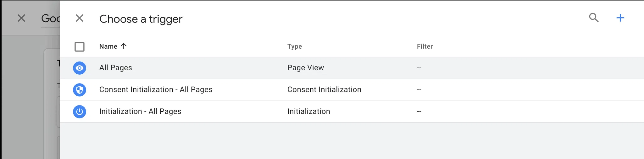Close the Choose a trigger panel
The width and height of the screenshot is (644, 159).
(x=80, y=18)
